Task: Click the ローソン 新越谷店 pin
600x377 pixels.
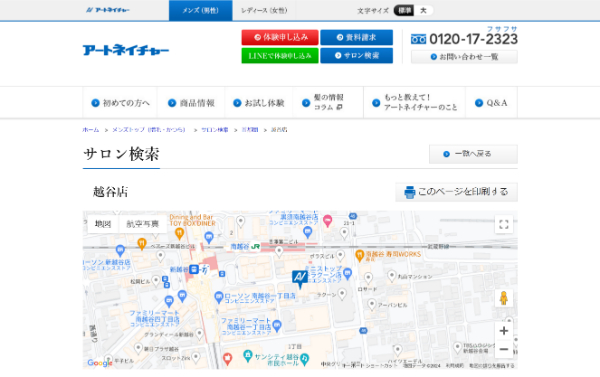Action: pyautogui.click(x=120, y=251)
